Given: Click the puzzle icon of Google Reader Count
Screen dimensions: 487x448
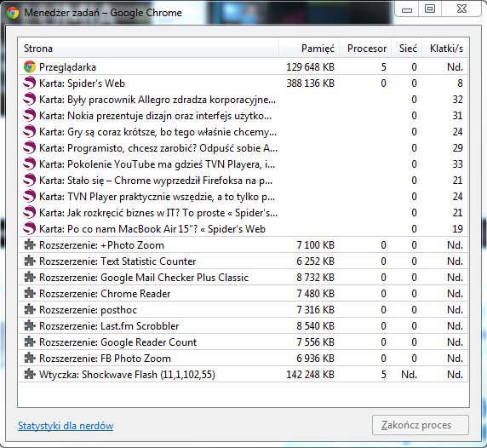Looking at the screenshot, I should 30,342.
